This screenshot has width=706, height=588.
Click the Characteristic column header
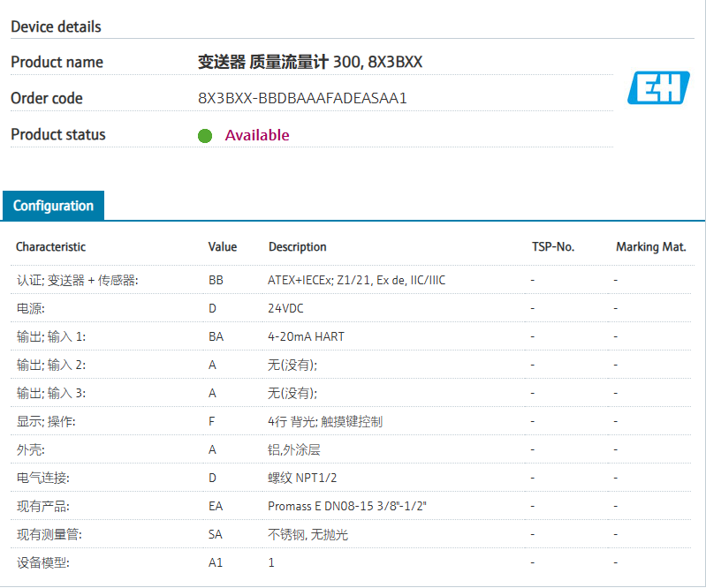pyautogui.click(x=51, y=246)
